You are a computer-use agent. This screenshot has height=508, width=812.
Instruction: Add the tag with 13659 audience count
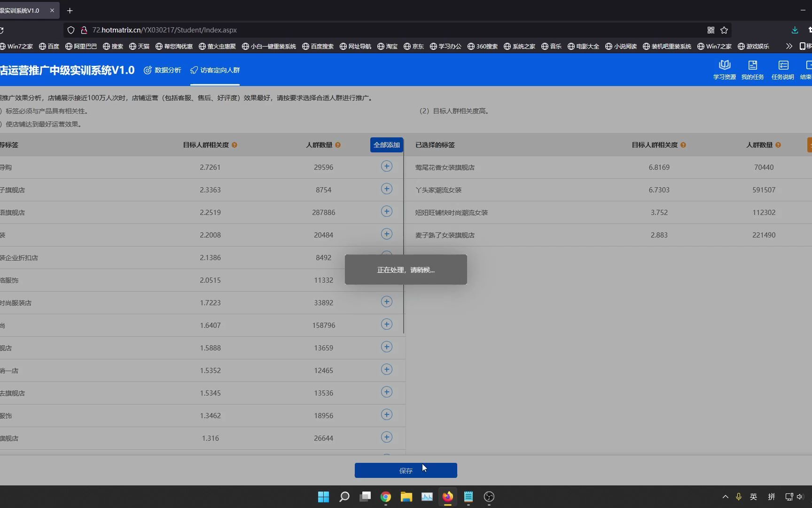(386, 347)
